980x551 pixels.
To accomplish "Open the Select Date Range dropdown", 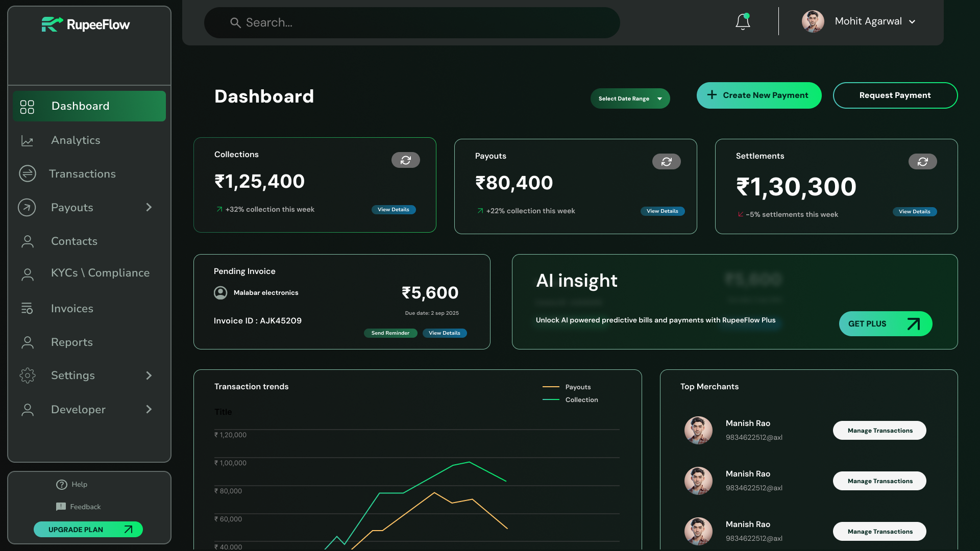I will (630, 98).
